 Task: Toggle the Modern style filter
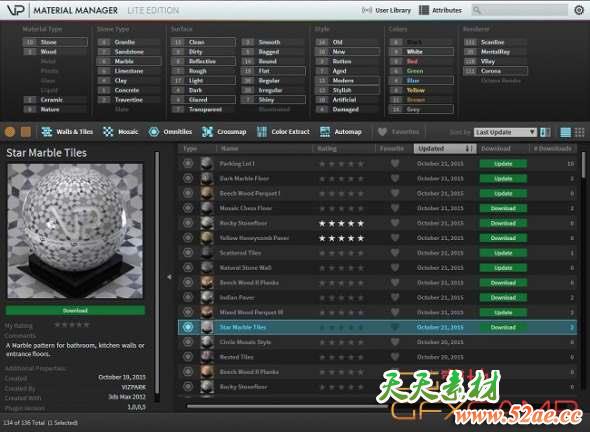tap(348, 81)
